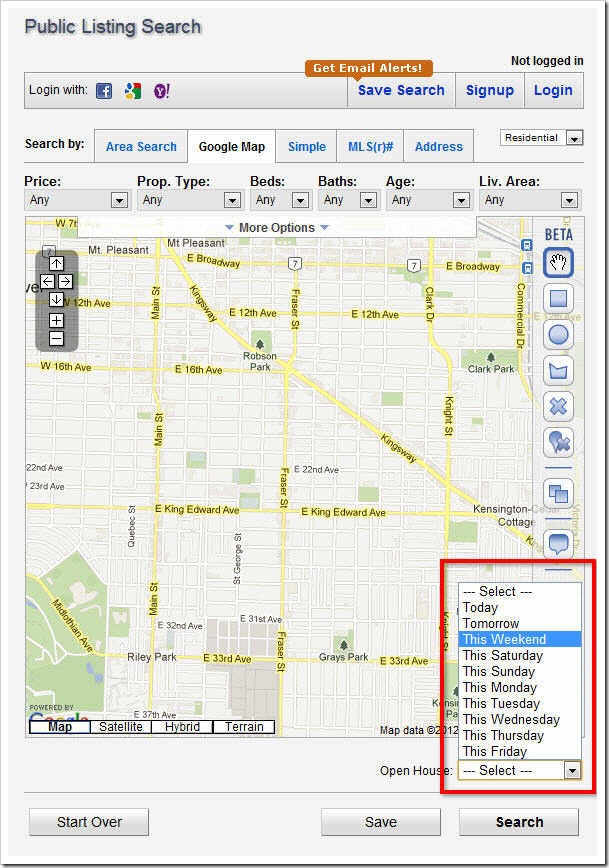
Task: Choose the --- Select --- list option
Action: pos(520,591)
